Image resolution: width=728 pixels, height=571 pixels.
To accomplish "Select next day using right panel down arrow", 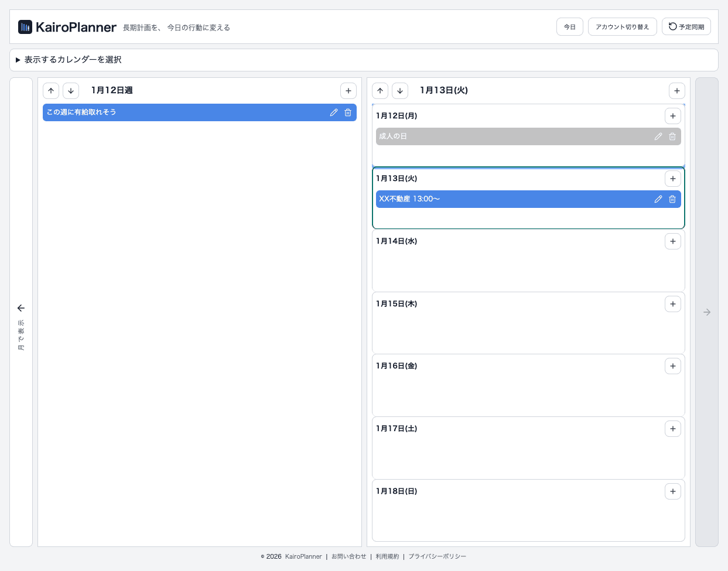I will coord(399,90).
